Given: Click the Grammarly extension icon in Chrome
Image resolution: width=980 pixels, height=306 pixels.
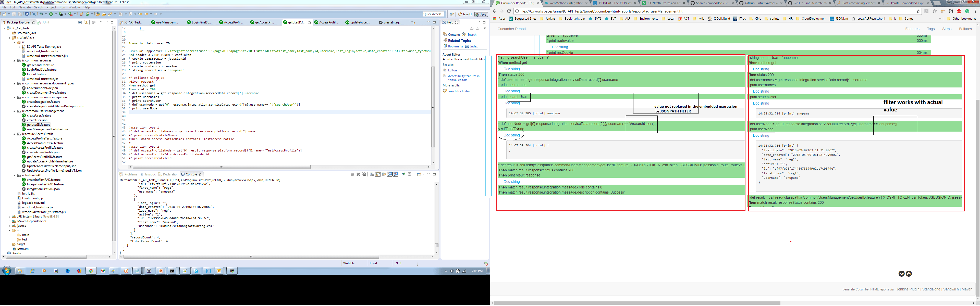Looking at the screenshot, I should coord(967,11).
